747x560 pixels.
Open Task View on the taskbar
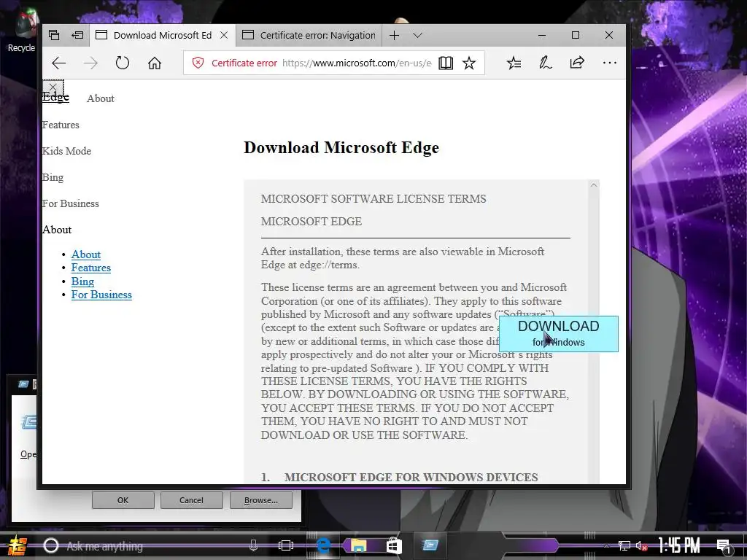point(286,545)
